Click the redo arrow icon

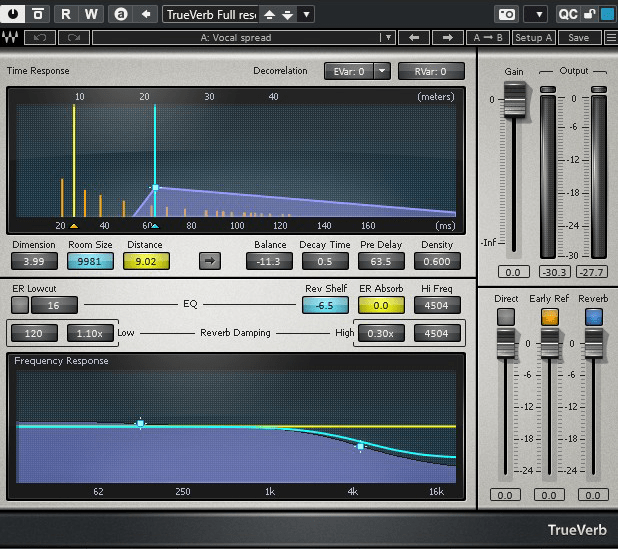pyautogui.click(x=73, y=38)
